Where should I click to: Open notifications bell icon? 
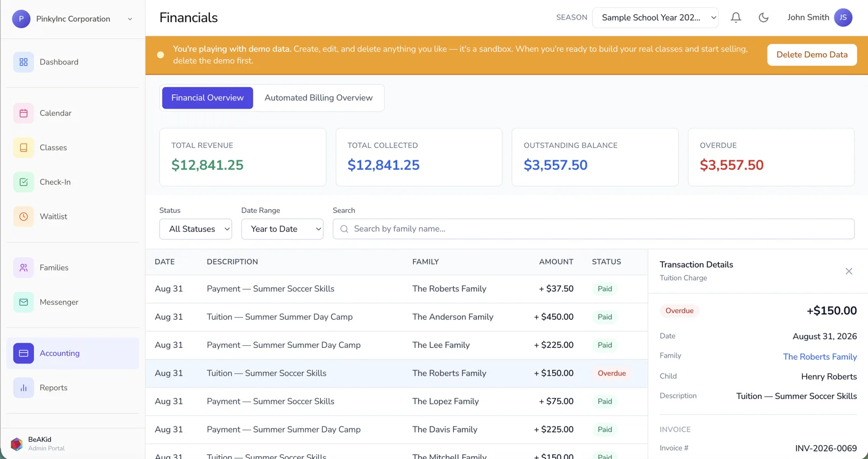736,17
